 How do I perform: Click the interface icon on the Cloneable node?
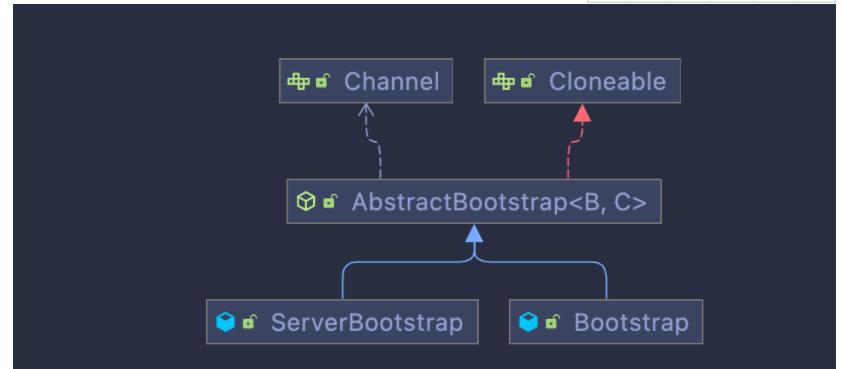click(504, 82)
